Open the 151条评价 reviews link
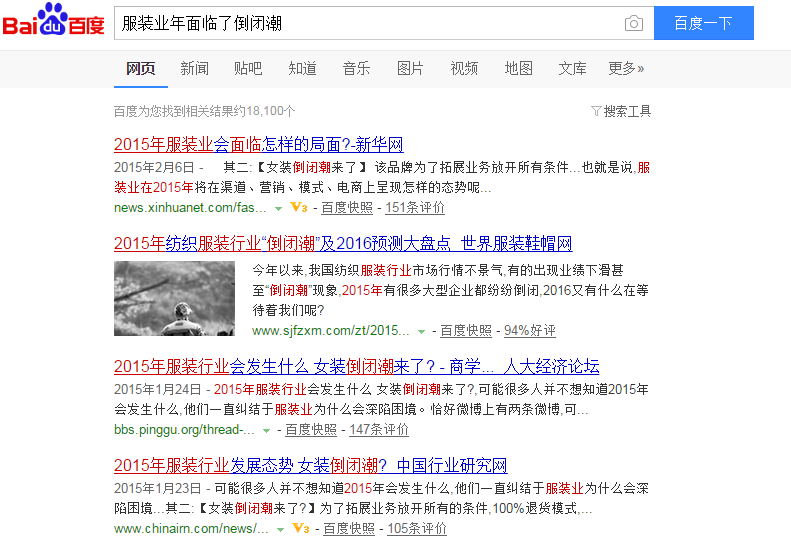 pyautogui.click(x=415, y=207)
